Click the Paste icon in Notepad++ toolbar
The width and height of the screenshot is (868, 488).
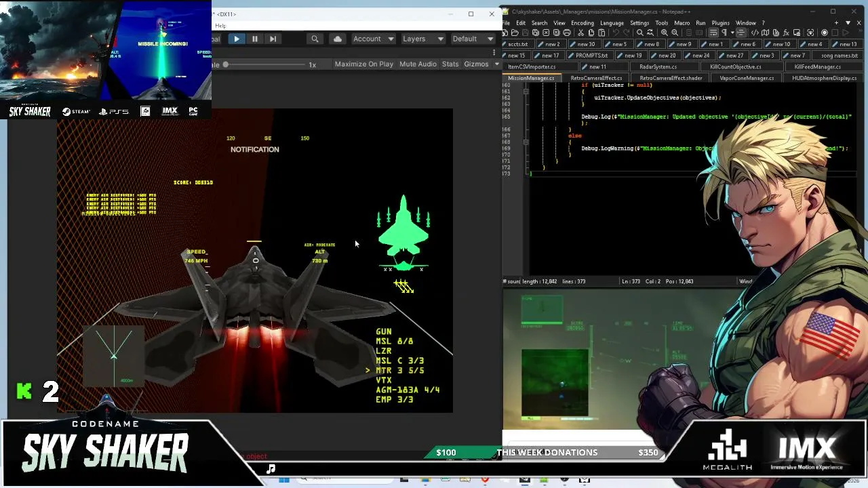tap(601, 33)
